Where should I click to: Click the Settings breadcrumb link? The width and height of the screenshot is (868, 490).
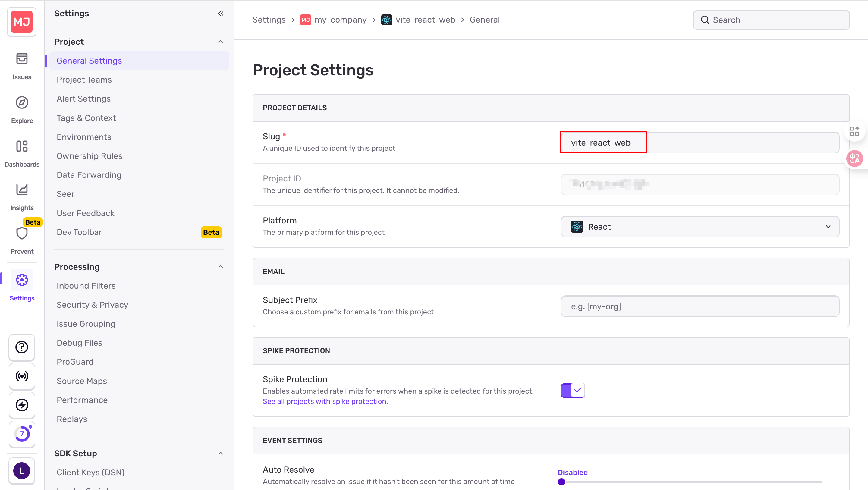coord(269,20)
